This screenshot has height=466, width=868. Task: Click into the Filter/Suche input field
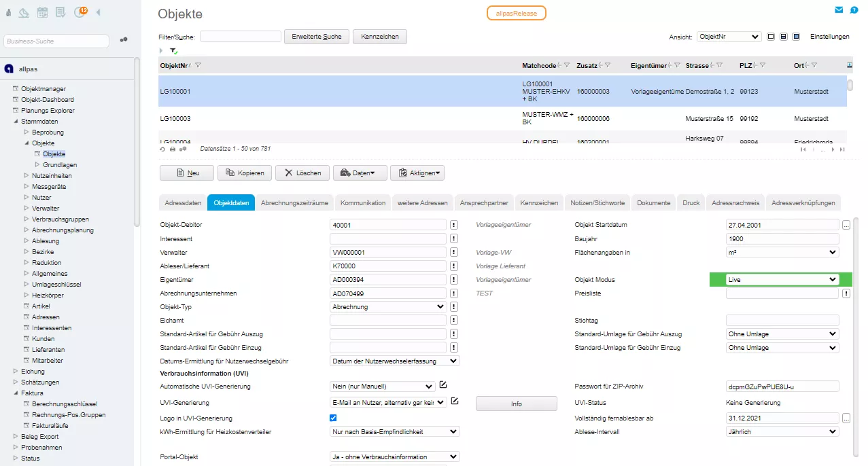240,37
